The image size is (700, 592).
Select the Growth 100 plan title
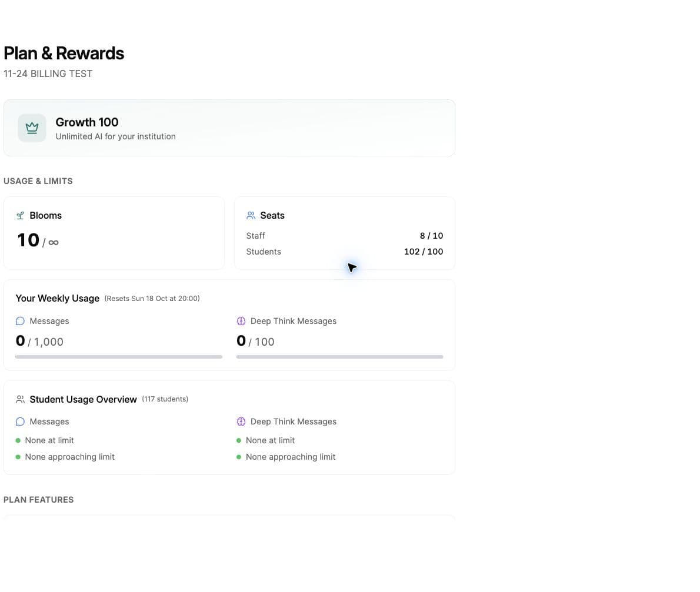87,122
